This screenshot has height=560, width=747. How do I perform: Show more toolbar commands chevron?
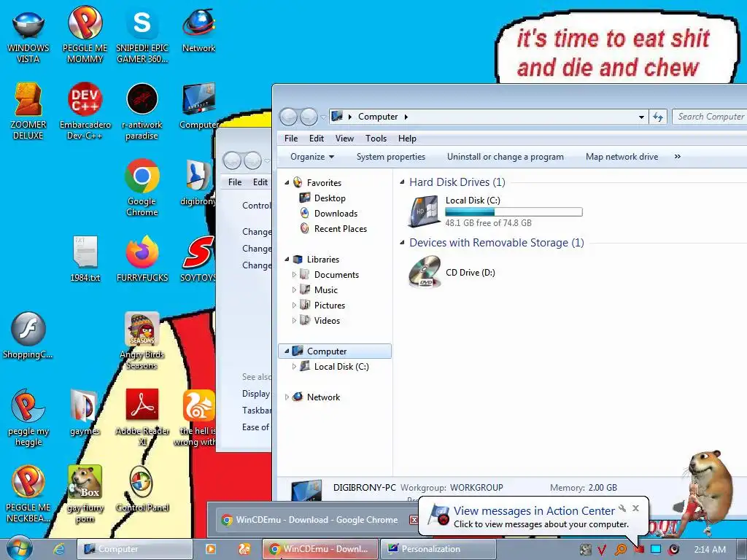[x=678, y=157]
